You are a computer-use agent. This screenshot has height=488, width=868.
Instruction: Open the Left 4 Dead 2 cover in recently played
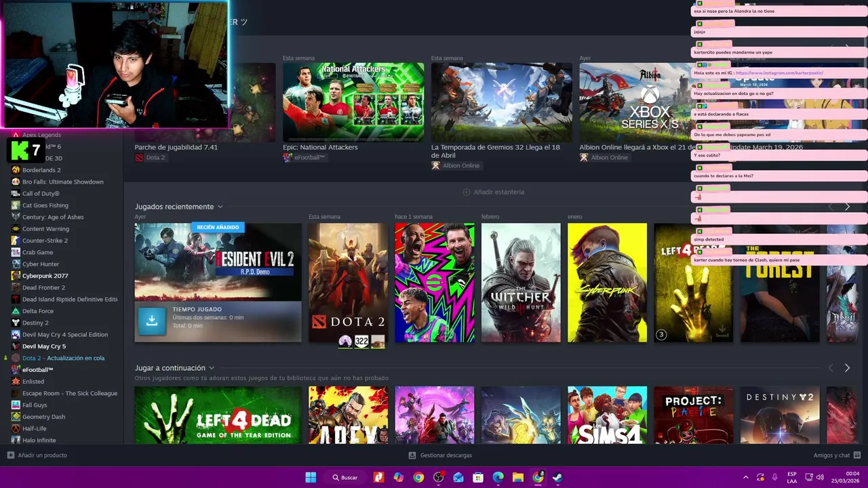tap(693, 283)
